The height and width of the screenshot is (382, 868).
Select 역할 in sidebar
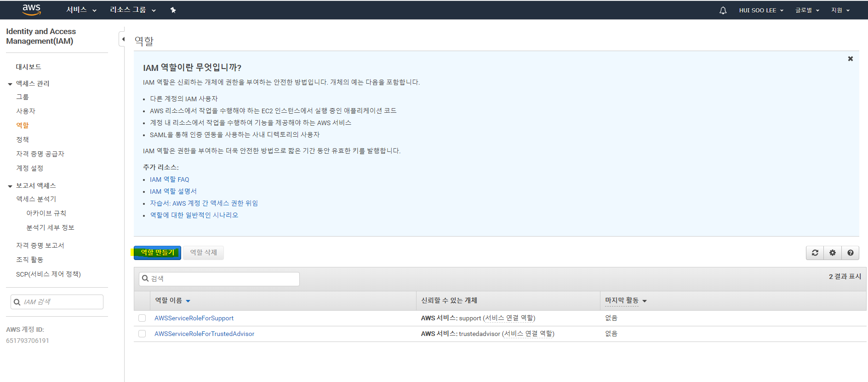[x=23, y=125]
